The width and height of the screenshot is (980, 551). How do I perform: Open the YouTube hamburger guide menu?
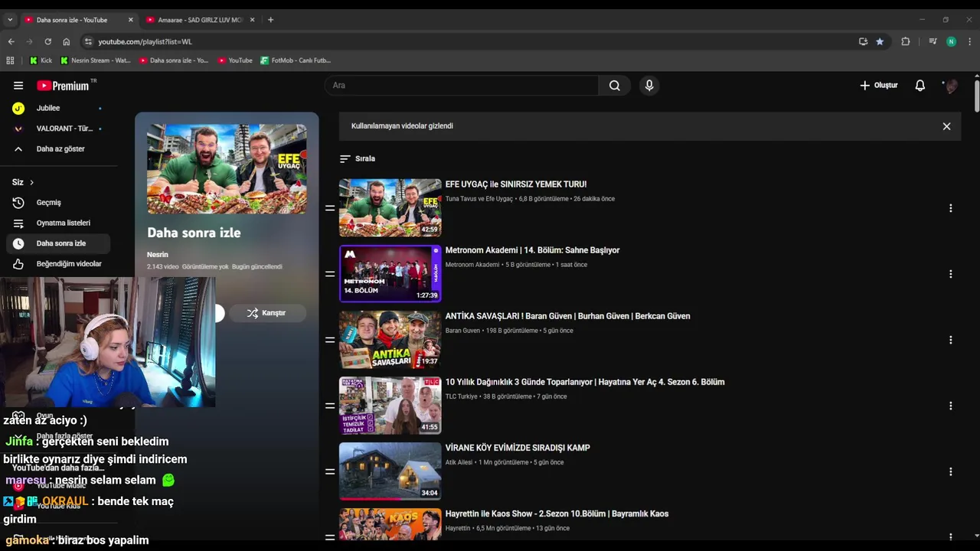click(18, 86)
